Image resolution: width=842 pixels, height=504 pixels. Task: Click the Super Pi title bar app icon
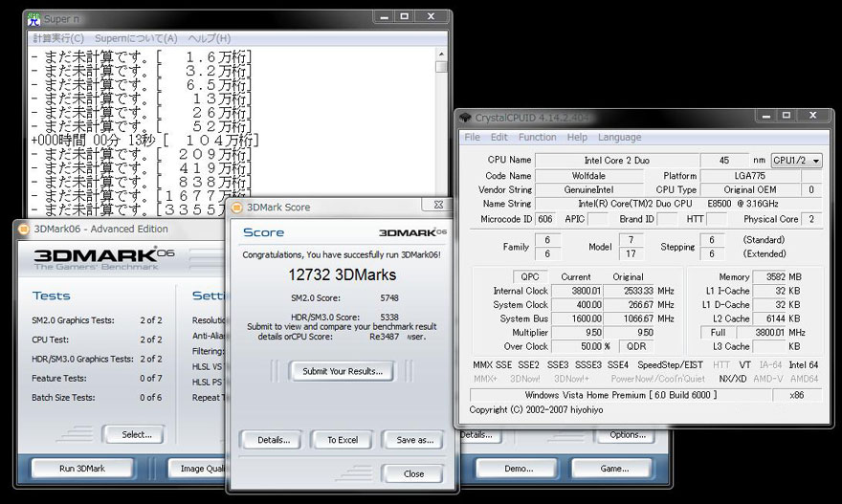pos(33,19)
